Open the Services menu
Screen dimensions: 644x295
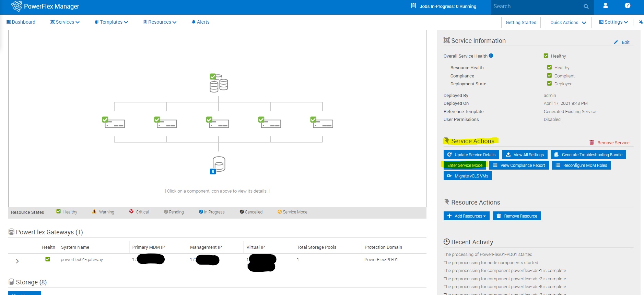(65, 22)
